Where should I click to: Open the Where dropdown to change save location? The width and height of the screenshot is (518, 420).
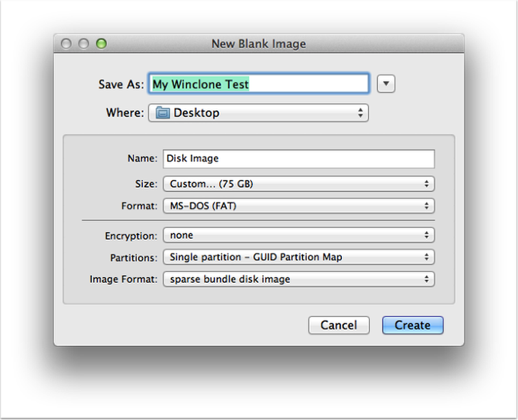coord(259,113)
